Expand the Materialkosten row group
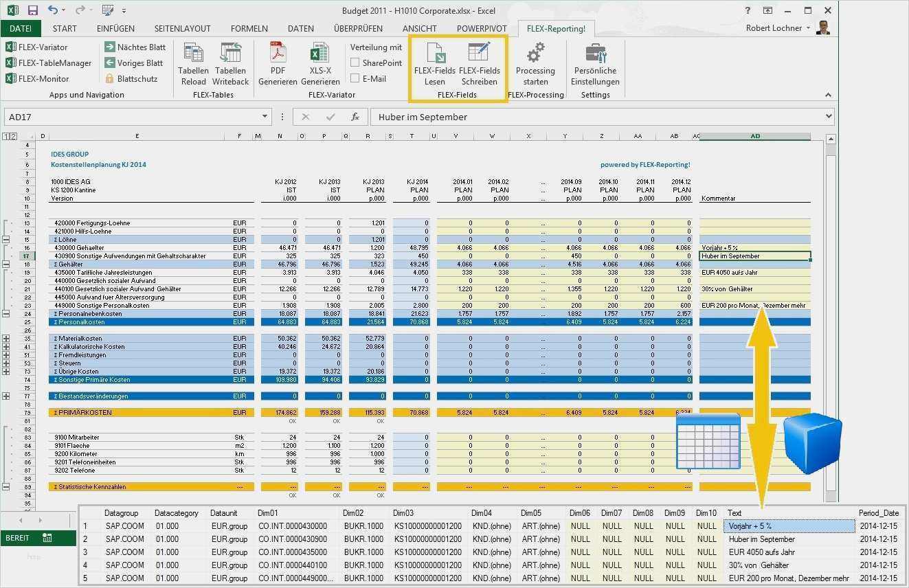 (x=6, y=339)
